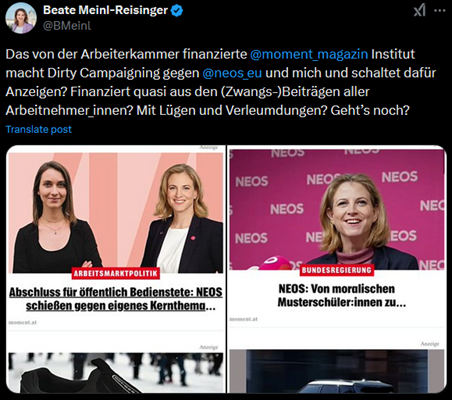Screen dimensions: 452x400
Task: Click moment.at source under left article
Action: (22, 322)
